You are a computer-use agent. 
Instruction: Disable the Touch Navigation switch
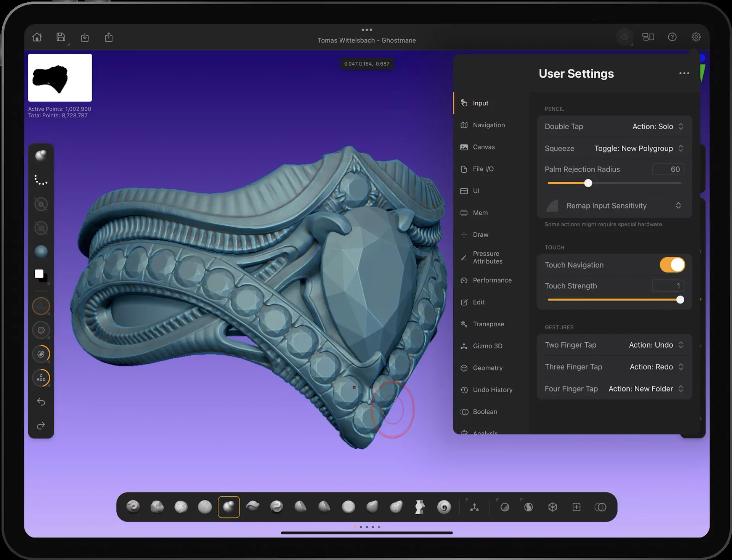point(672,265)
